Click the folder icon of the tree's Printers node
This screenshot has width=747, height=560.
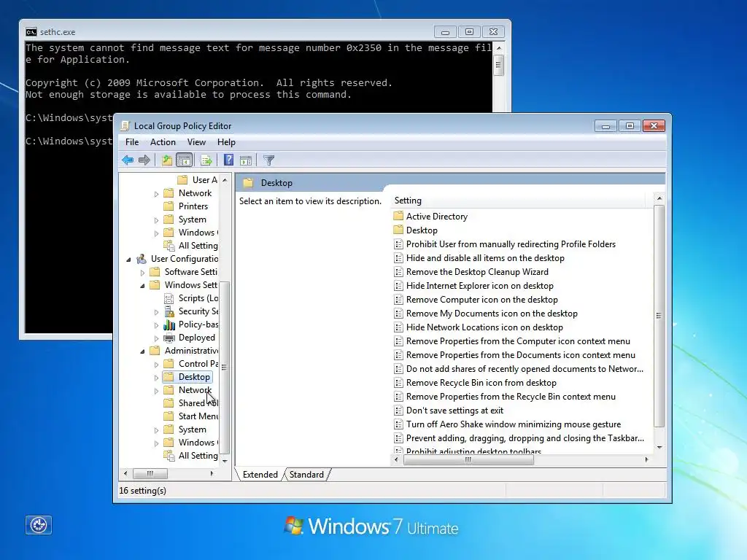(x=169, y=206)
